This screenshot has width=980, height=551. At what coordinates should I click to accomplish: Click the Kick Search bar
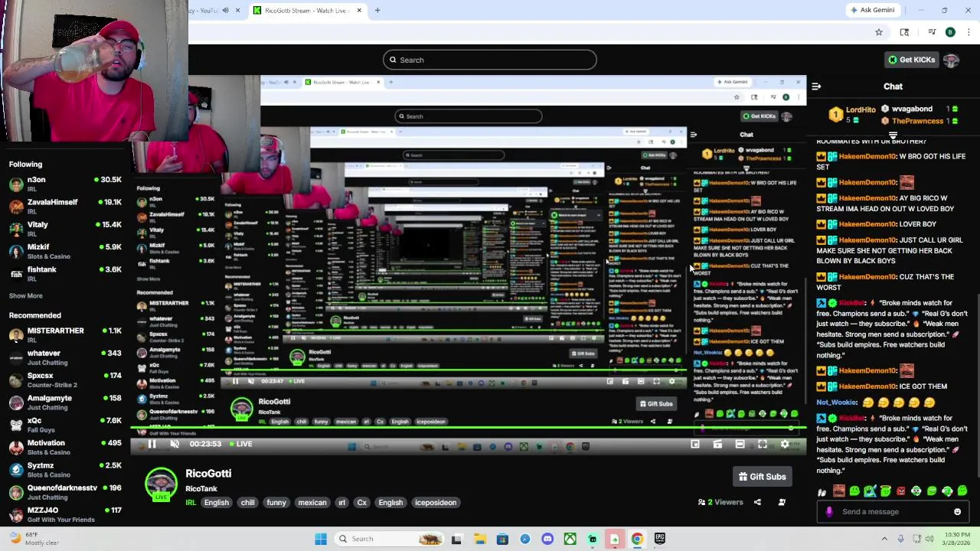tap(490, 60)
